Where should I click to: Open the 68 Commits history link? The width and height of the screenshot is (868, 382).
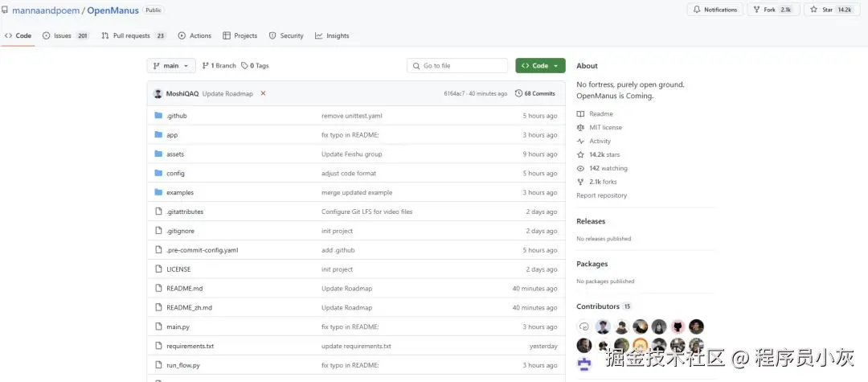[x=534, y=93]
